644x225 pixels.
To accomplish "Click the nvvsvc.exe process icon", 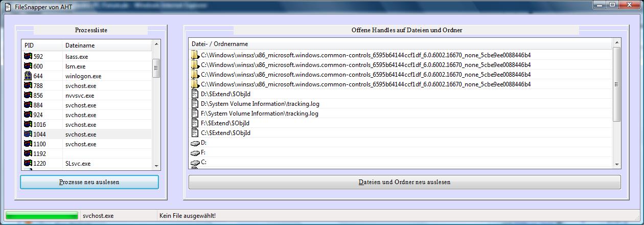I will coord(28,96).
